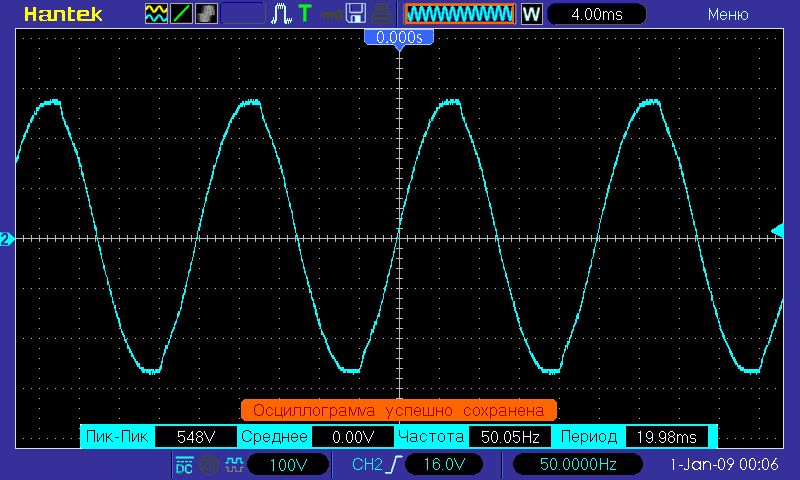Click the Среднее measurement label
Viewport: 800px width, 480px height.
274,437
